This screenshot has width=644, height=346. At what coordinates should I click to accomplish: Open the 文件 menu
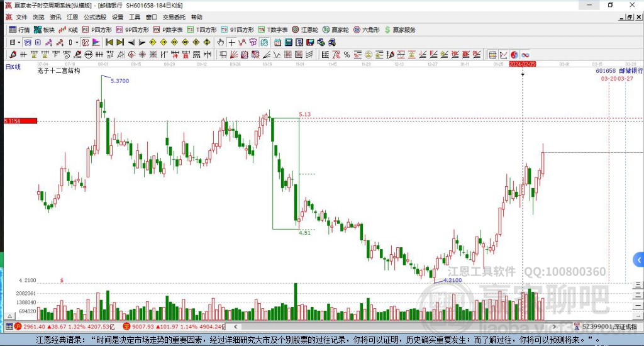click(x=21, y=17)
